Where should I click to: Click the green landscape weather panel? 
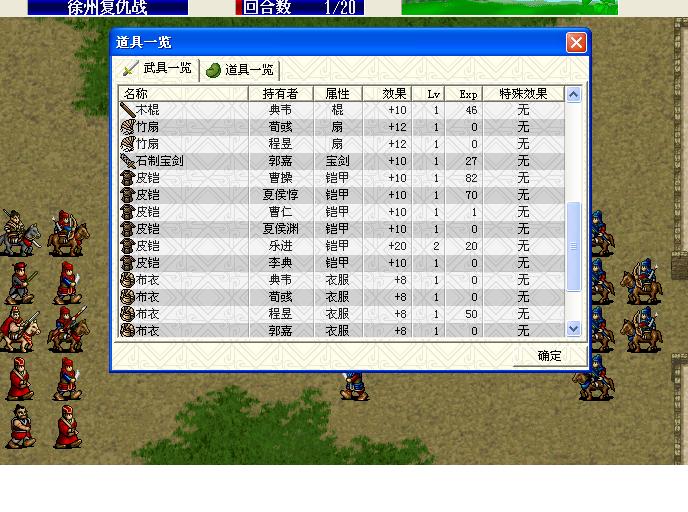tap(509, 7)
